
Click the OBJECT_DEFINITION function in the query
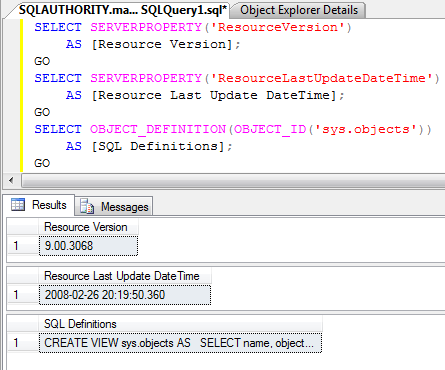[x=158, y=129]
